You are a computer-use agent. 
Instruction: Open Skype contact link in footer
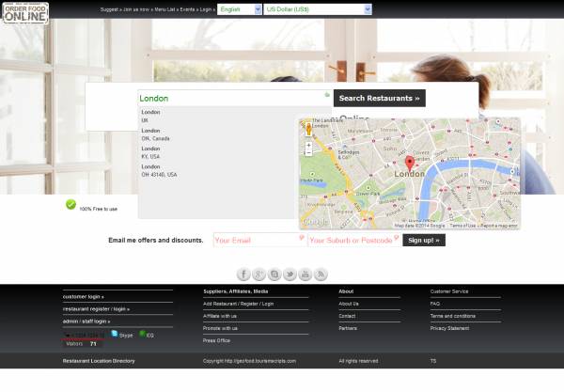pos(121,334)
